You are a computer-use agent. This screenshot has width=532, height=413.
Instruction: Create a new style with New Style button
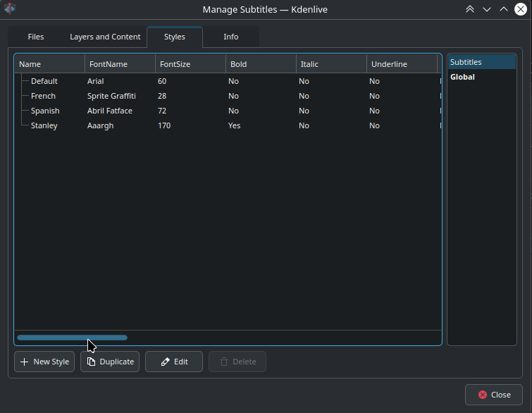(44, 362)
